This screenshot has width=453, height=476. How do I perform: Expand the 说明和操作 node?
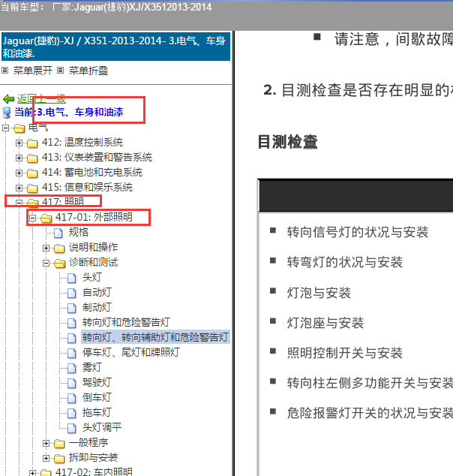[46, 248]
